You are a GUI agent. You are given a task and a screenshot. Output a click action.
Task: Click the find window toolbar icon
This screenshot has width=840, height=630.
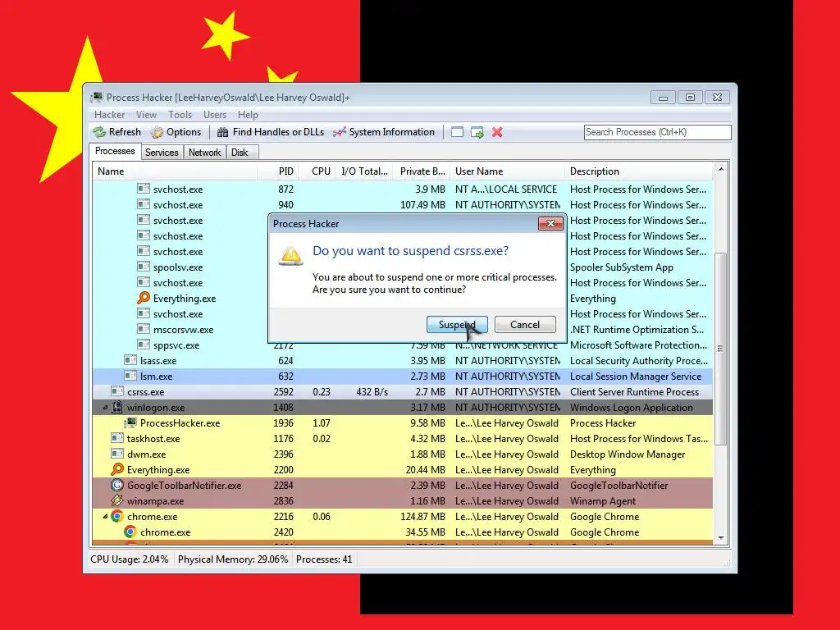click(457, 132)
